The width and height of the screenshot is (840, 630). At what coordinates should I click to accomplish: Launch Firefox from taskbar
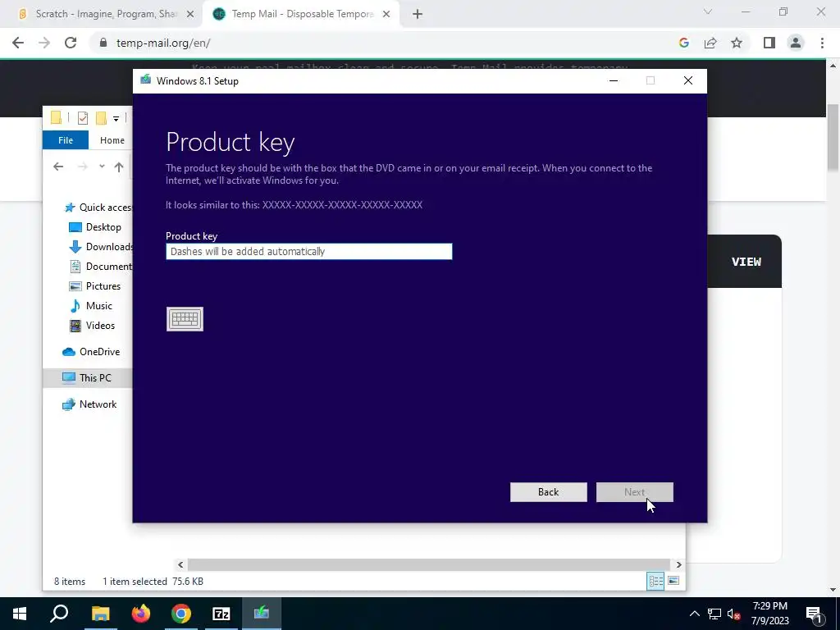[x=141, y=614]
